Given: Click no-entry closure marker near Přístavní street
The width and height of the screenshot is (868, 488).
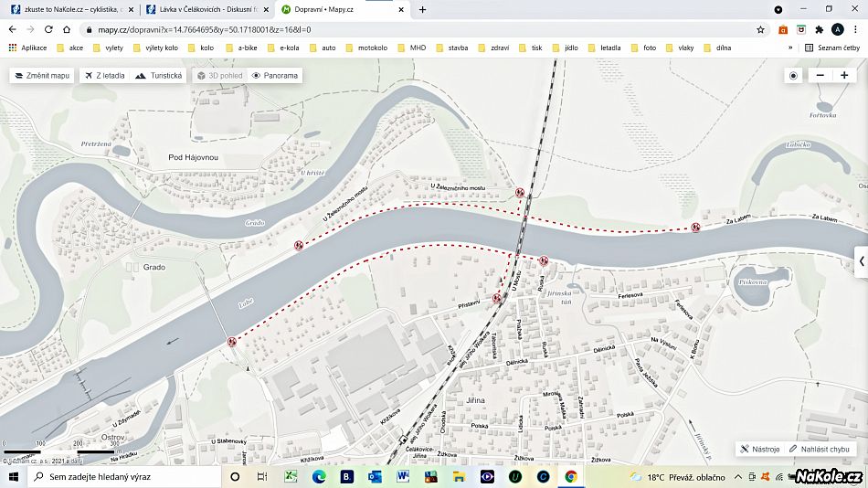Looking at the screenshot, I should (496, 298).
